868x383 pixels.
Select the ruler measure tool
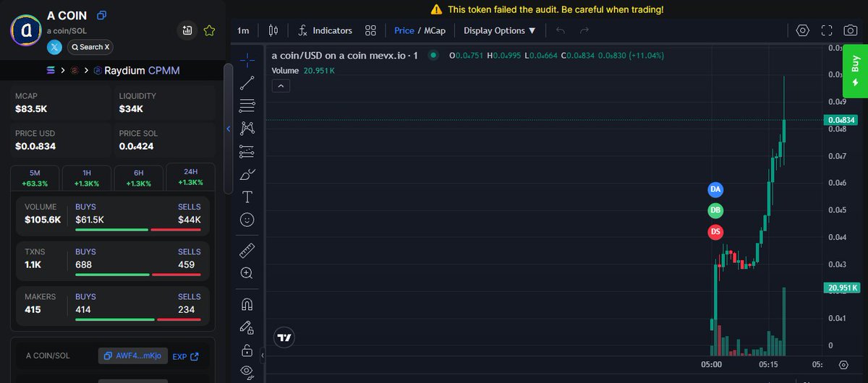pyautogui.click(x=247, y=250)
